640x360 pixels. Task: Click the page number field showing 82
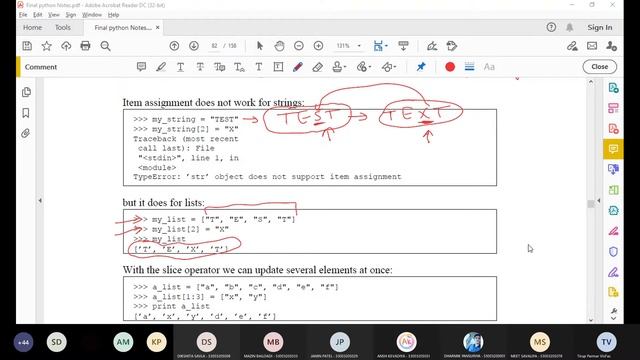point(214,46)
